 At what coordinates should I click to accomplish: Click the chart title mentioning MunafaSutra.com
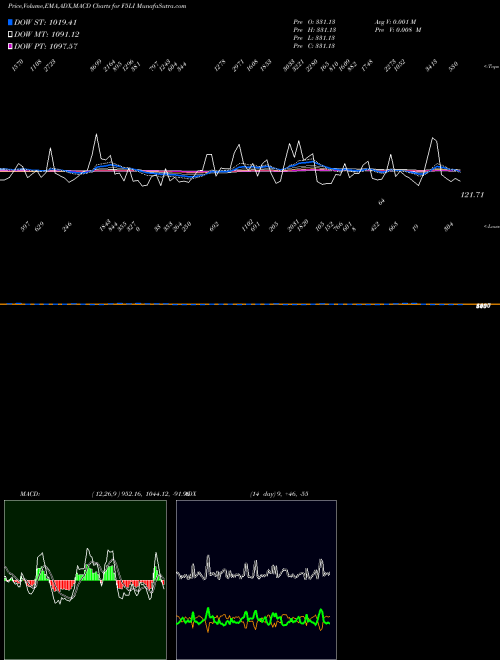coord(97,6)
